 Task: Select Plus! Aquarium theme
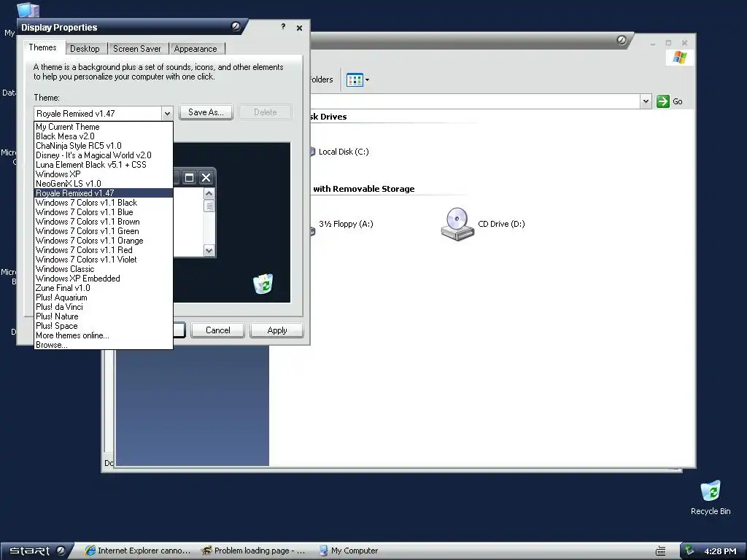pos(104,297)
